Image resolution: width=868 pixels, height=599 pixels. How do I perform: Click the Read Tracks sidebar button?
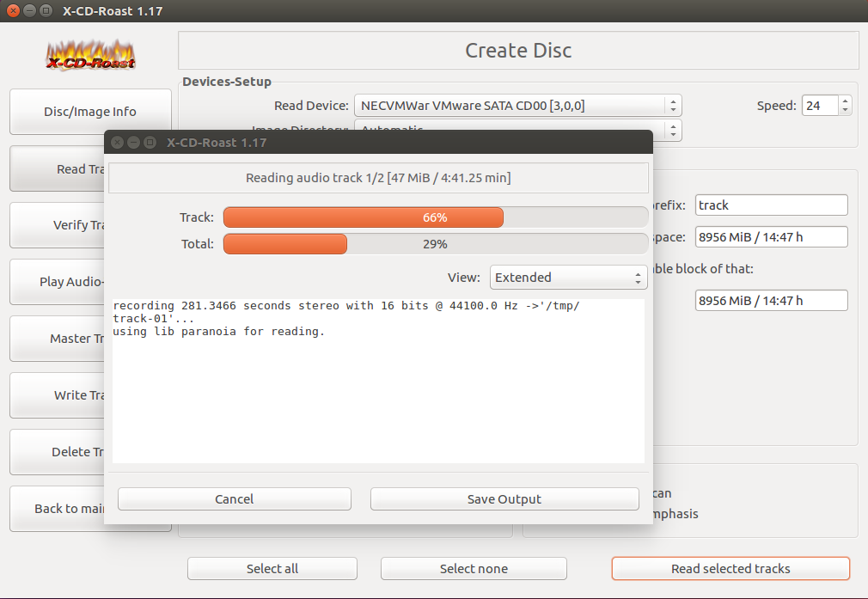pos(57,168)
